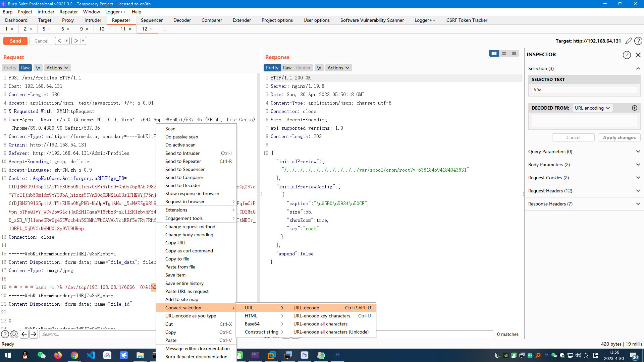Select URL-encode key characters
Screen dimensions: 644x362
[x=330, y=316]
